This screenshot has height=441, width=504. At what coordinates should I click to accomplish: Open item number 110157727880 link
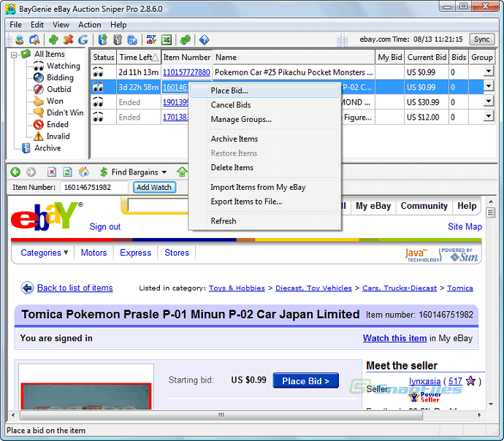[186, 72]
